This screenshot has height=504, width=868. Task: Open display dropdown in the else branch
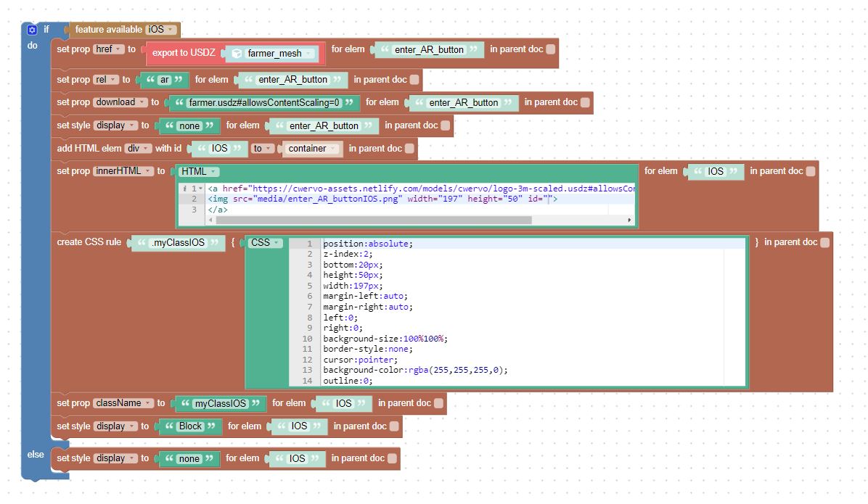coord(115,458)
